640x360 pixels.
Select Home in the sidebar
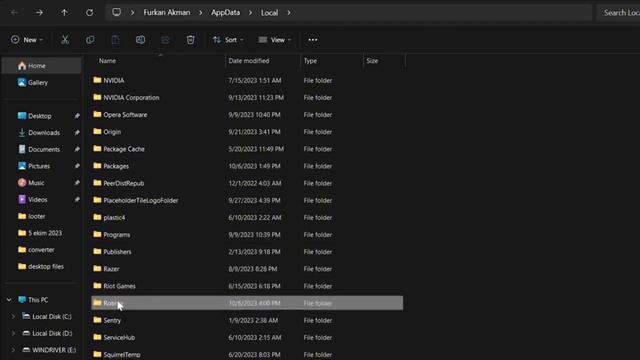tap(42, 66)
